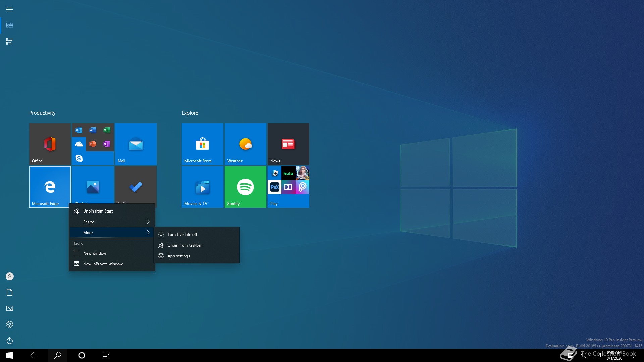
Task: Click the game character thumbnail in Play folder
Action: pyautogui.click(x=302, y=173)
